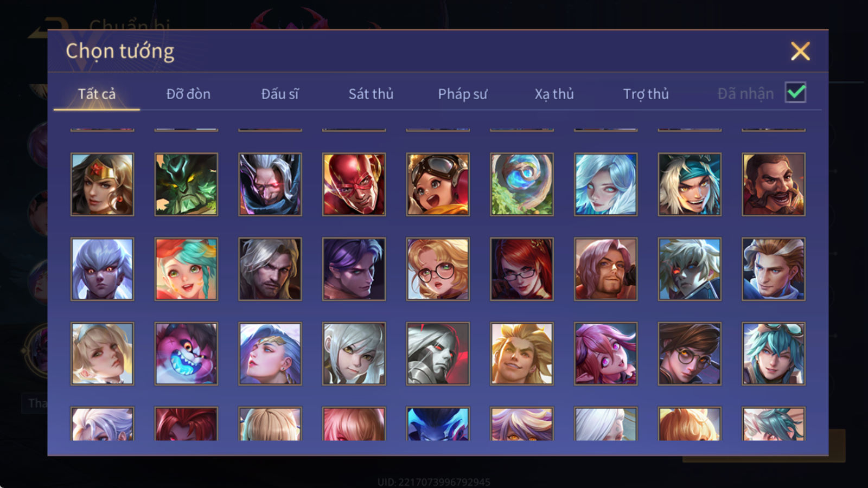Pick the blonde girl with round glasses

click(x=438, y=269)
